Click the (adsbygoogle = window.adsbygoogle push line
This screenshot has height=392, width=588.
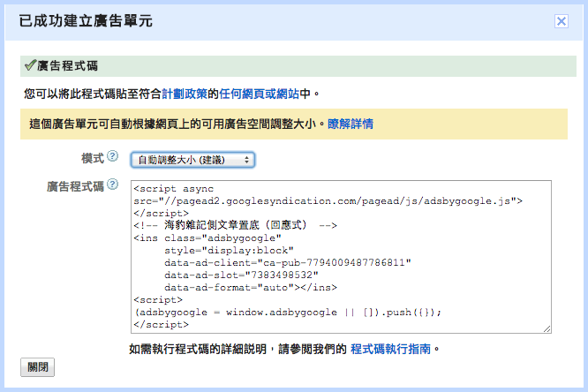(x=287, y=313)
